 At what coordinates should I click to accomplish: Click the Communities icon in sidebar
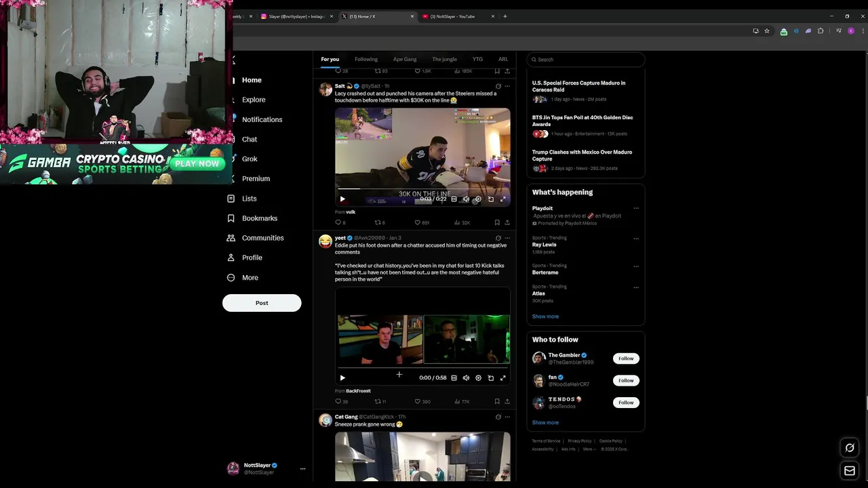[x=231, y=238]
